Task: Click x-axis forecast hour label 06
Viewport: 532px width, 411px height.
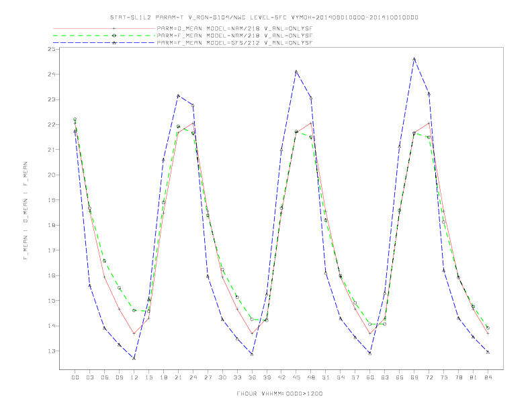Action: (105, 377)
